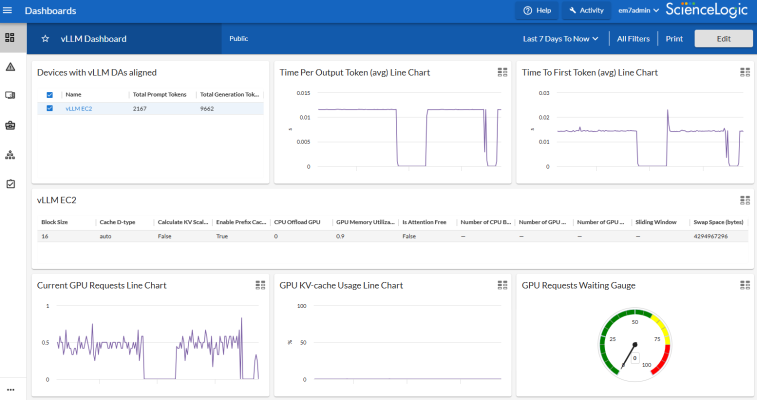Screen dimensions: 757x400
Task: Click the Number of CPU B... column header
Action: (x=485, y=222)
